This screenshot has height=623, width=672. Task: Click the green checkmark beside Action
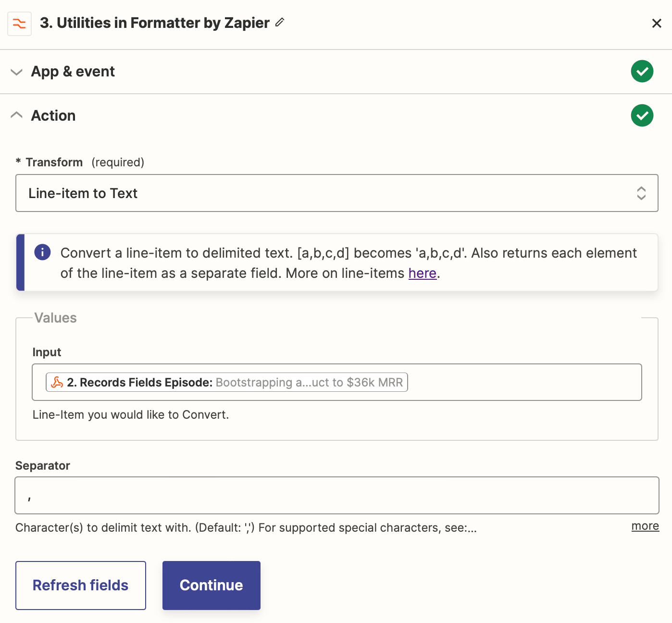click(x=642, y=115)
